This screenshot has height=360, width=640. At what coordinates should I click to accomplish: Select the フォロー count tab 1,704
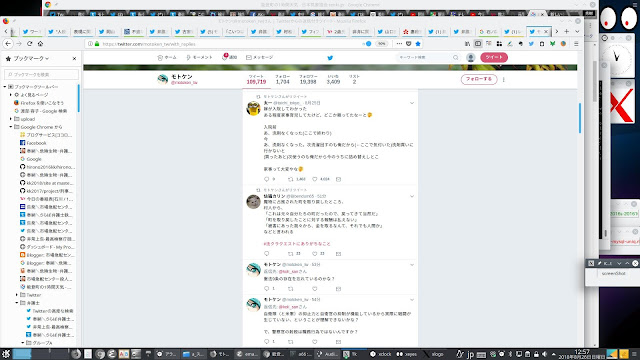coord(282,80)
